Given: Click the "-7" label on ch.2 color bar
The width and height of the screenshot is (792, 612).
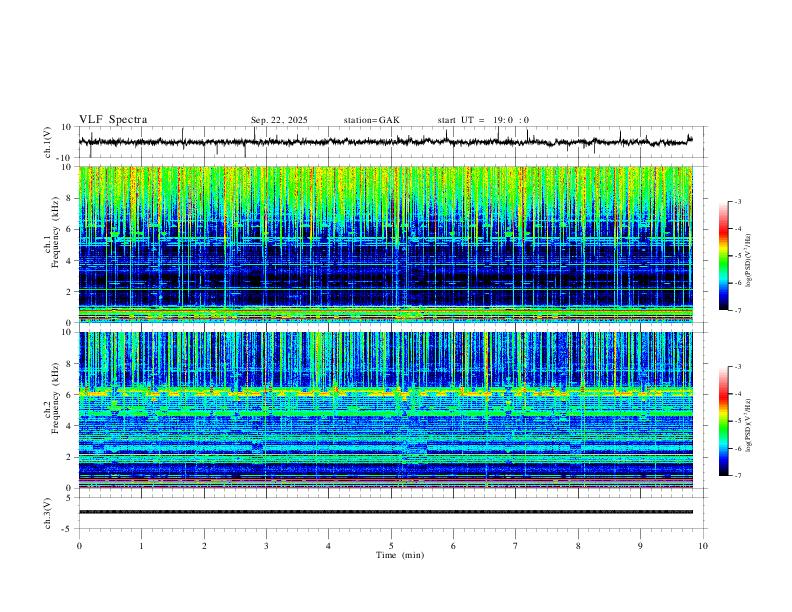Looking at the screenshot, I should (x=737, y=476).
